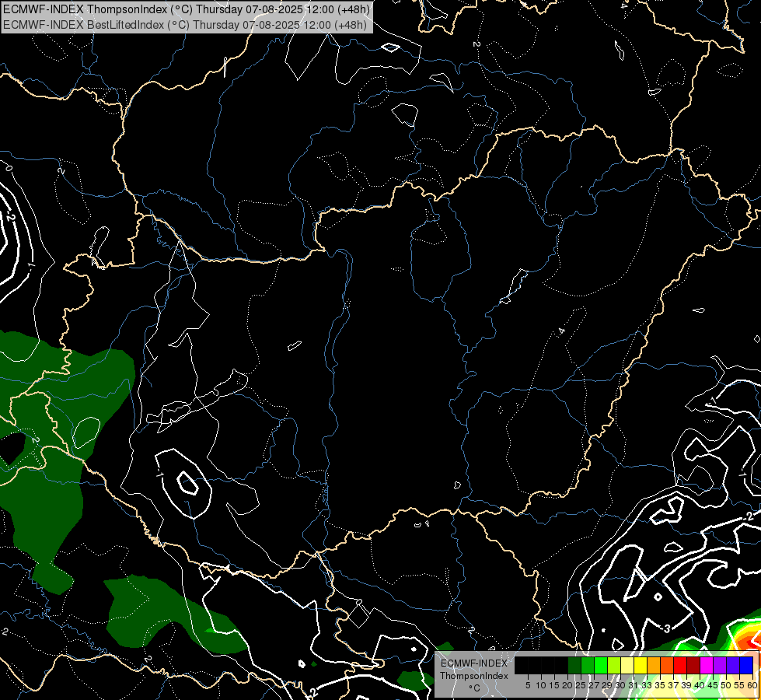Image resolution: width=761 pixels, height=700 pixels.
Task: Click the legend tick value 37
Action: point(673,685)
